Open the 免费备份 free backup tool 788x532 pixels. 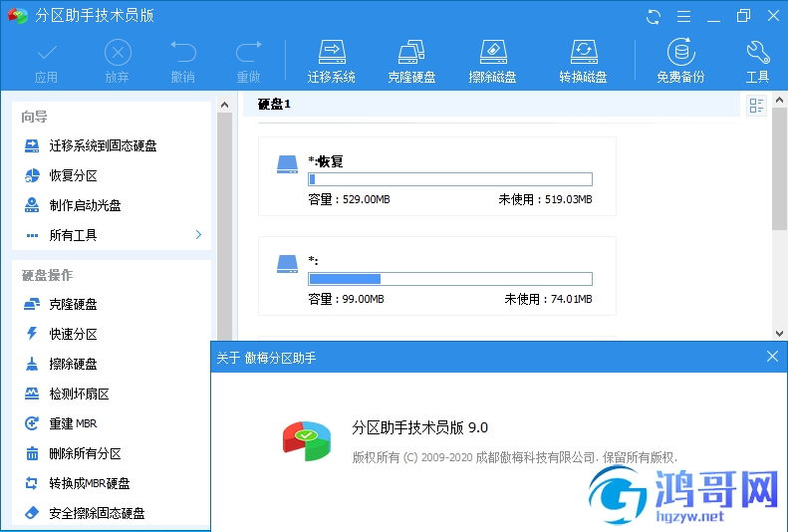click(681, 62)
